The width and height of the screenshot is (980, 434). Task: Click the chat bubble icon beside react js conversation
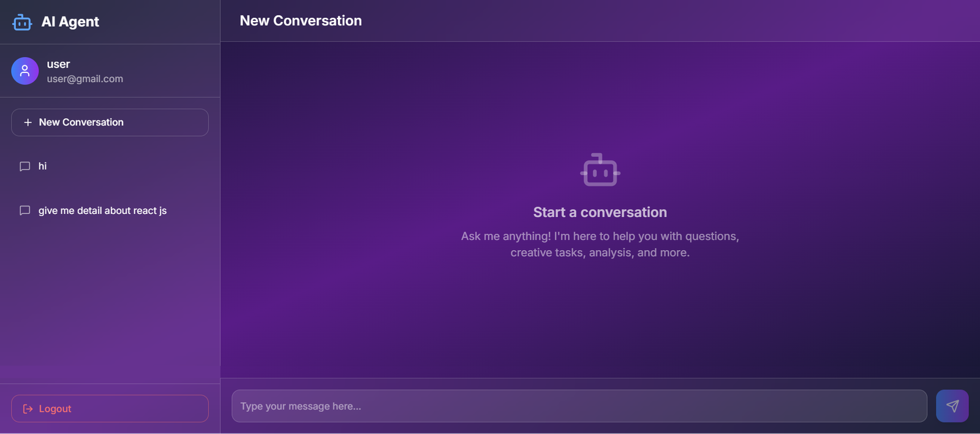coord(25,211)
